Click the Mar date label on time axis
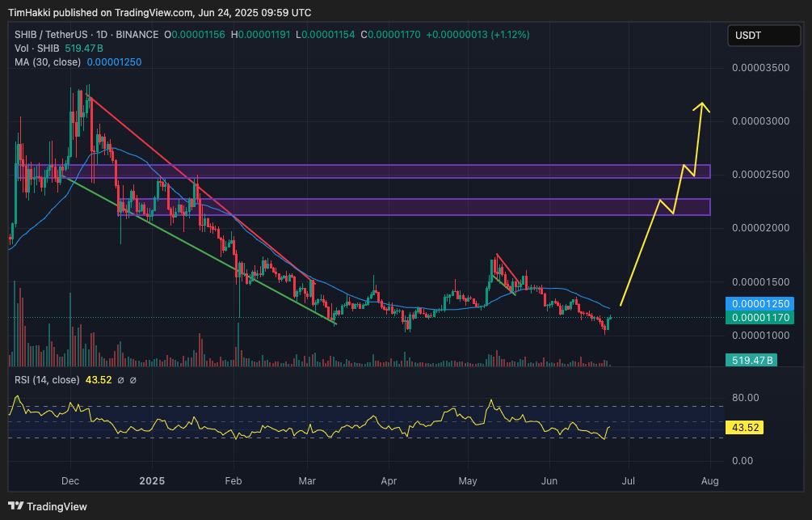 click(307, 480)
